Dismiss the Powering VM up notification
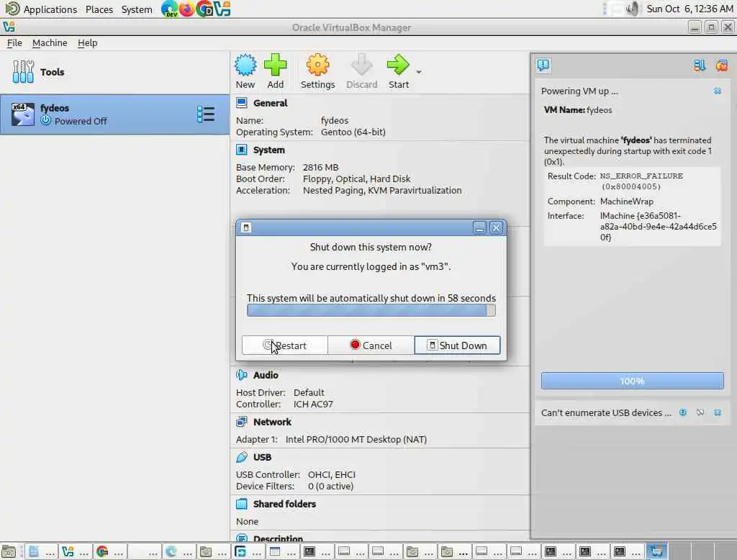 pyautogui.click(x=718, y=91)
